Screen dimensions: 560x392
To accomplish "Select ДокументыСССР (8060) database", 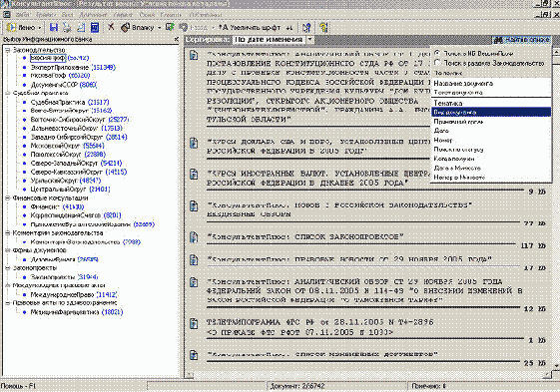I will (x=64, y=85).
